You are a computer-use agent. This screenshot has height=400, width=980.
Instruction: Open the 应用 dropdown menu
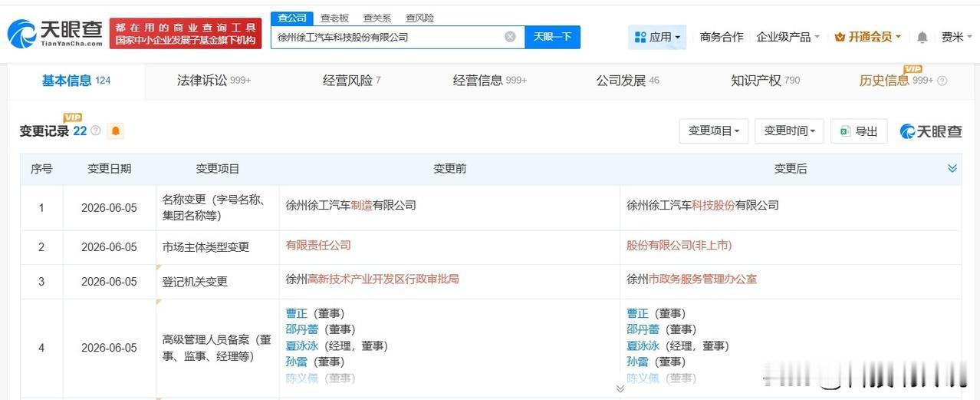[657, 37]
